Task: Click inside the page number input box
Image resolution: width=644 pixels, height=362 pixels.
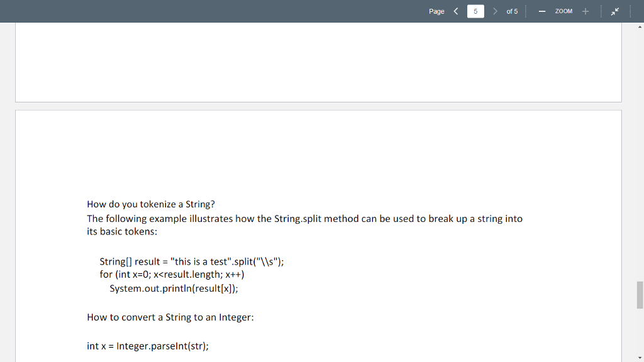Action: point(475,11)
